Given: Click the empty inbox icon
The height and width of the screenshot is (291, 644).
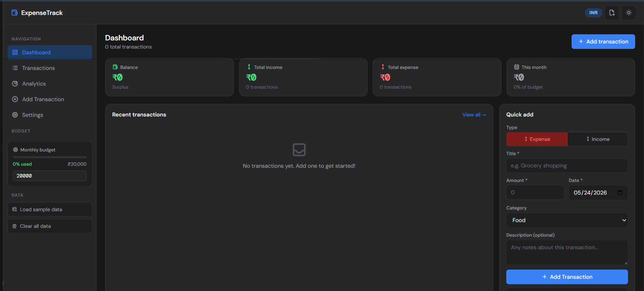Looking at the screenshot, I should pyautogui.click(x=299, y=150).
